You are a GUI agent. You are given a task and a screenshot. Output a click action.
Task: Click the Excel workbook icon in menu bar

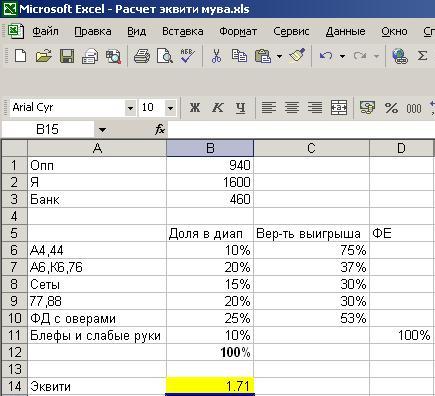[16, 32]
